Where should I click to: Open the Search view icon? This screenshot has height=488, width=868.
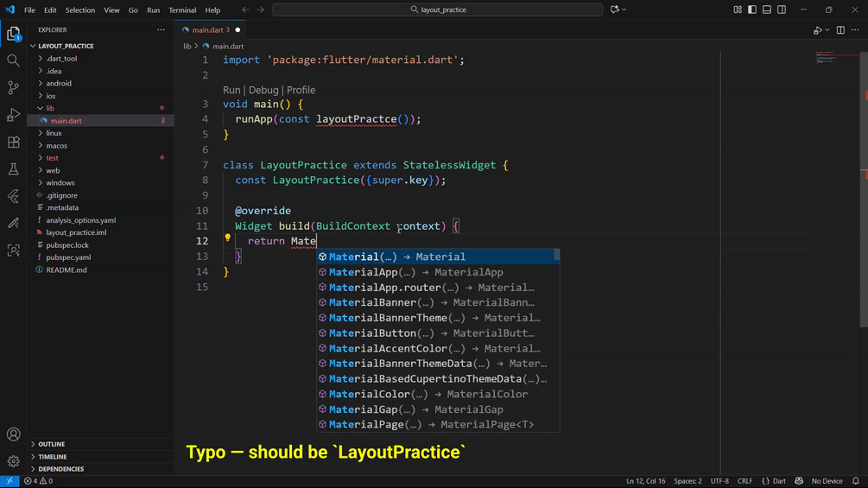click(13, 60)
